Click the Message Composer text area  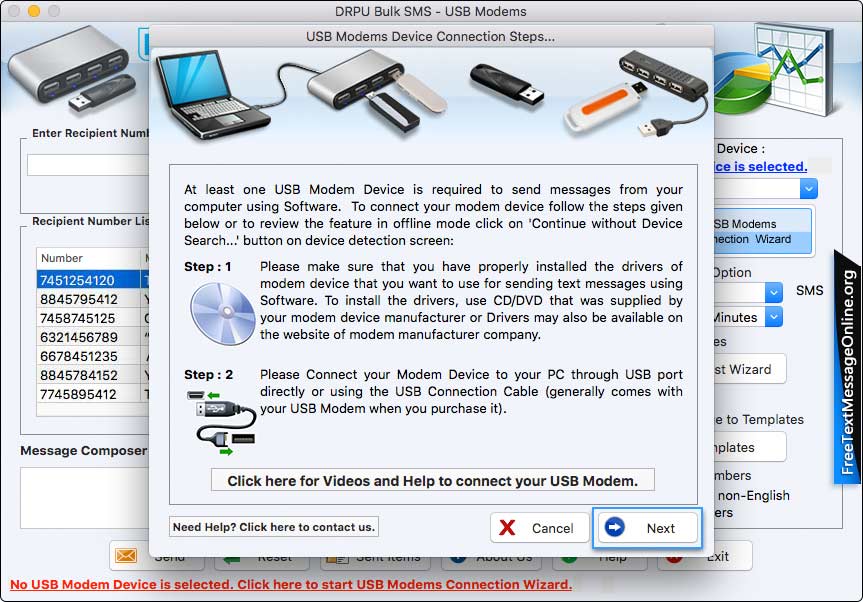(x=84, y=498)
